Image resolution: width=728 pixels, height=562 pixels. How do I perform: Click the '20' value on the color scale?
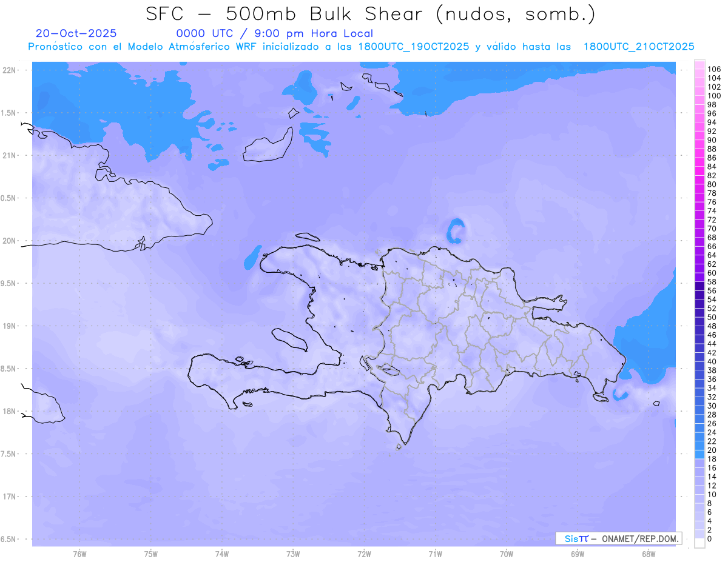[x=712, y=450]
